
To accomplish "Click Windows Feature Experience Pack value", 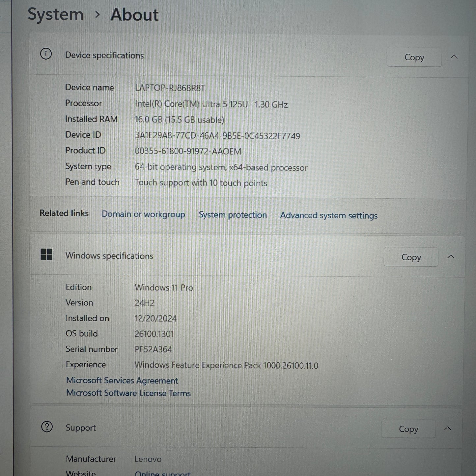I will pos(226,365).
